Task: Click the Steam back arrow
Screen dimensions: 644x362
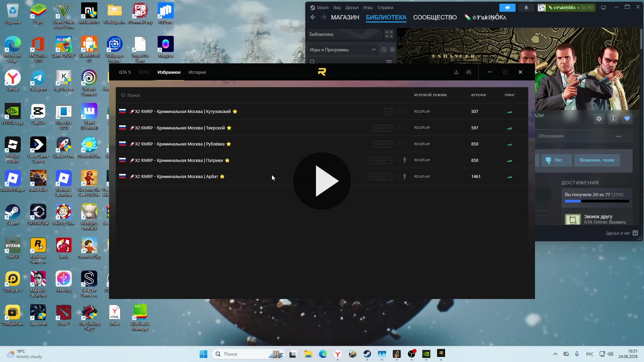Action: tap(313, 17)
